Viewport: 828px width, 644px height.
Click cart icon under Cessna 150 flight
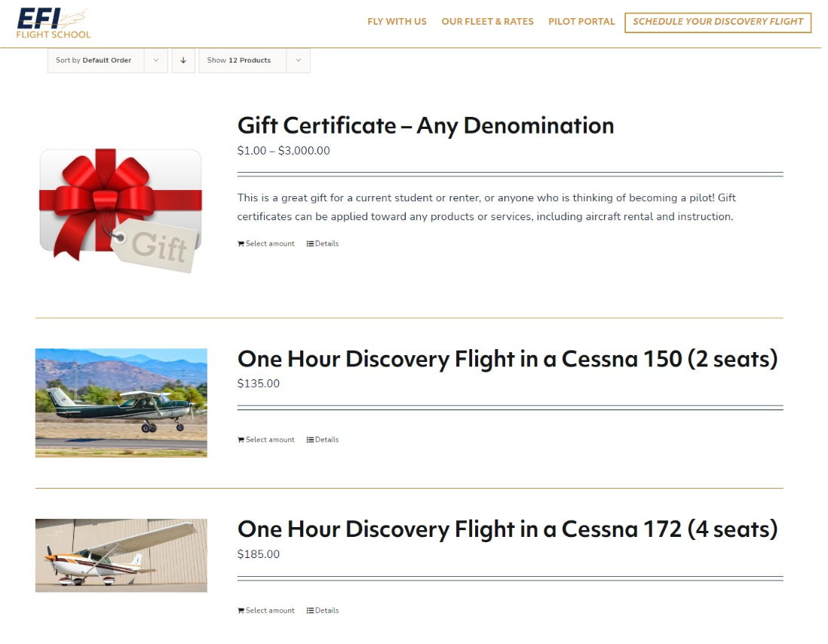point(241,440)
